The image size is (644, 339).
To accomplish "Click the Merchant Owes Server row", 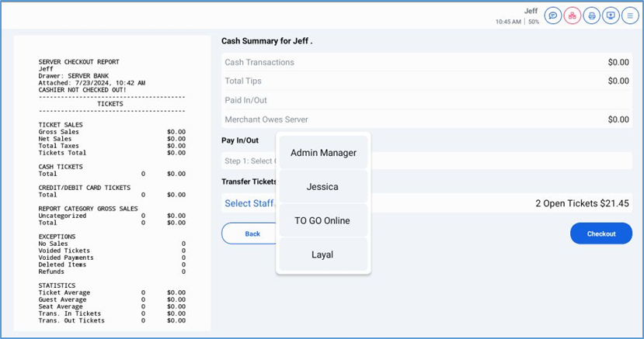I will [426, 119].
